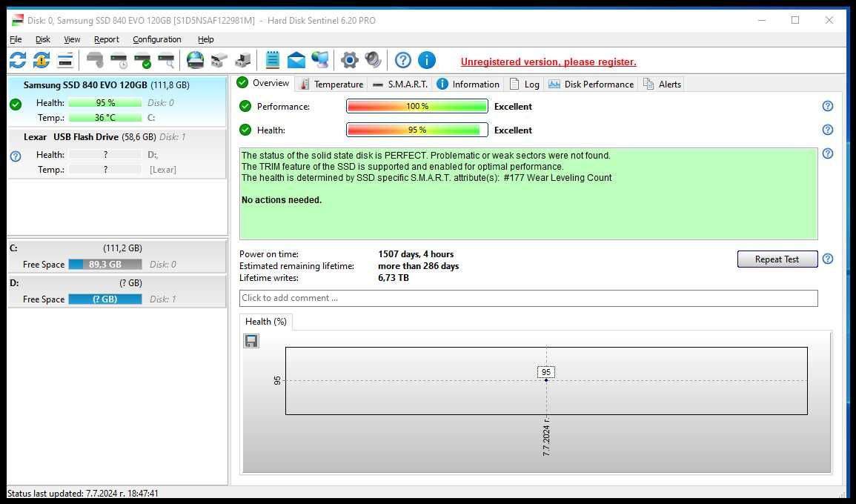The width and height of the screenshot is (856, 504).
Task: Click help icon next to Repeat Test
Action: point(828,259)
